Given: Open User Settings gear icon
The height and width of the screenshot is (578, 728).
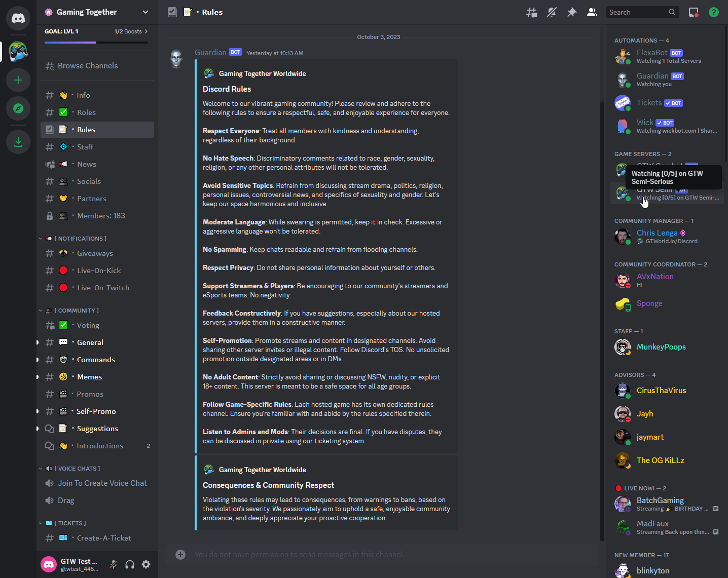Looking at the screenshot, I should tap(146, 564).
